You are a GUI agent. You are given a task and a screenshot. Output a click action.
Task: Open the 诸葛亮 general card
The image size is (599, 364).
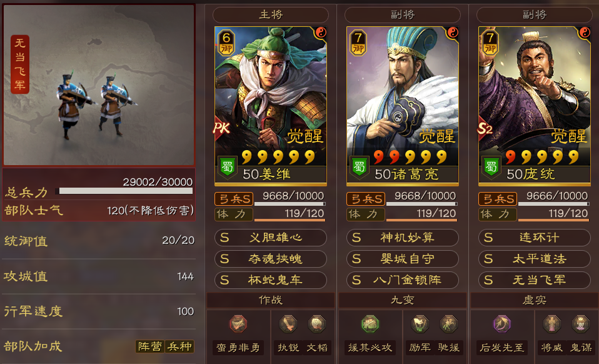tap(402, 106)
